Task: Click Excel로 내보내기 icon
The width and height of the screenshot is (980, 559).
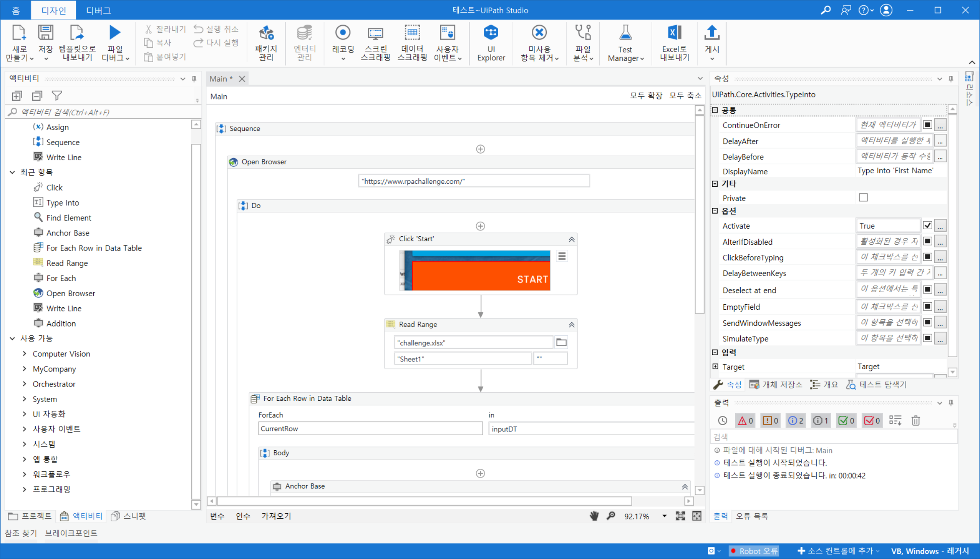Action: tap(674, 33)
